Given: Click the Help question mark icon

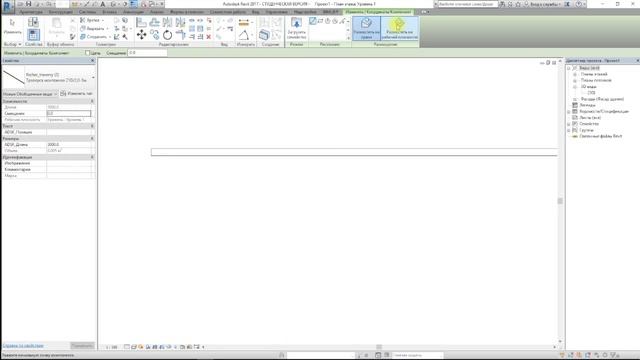Looking at the screenshot, I should 578,4.
